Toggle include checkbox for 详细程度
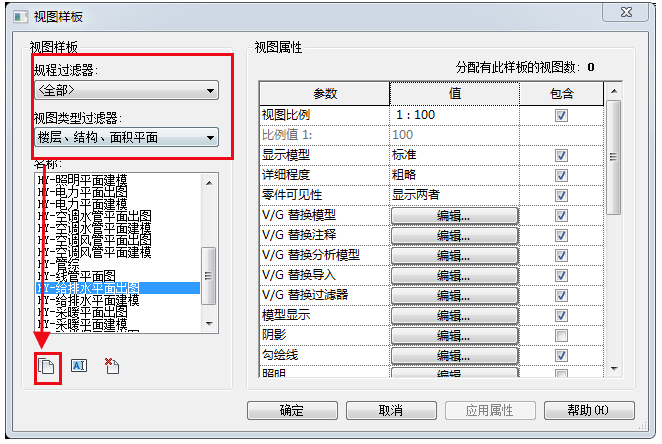The height and width of the screenshot is (444, 662). pos(561,175)
